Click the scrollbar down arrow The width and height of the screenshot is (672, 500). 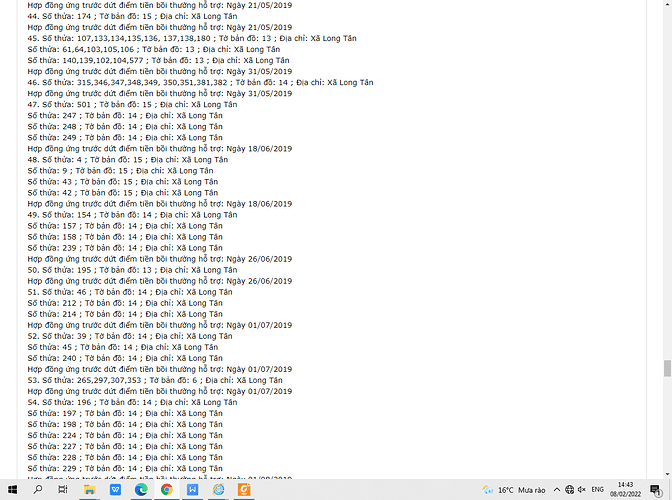pyautogui.click(x=667, y=474)
